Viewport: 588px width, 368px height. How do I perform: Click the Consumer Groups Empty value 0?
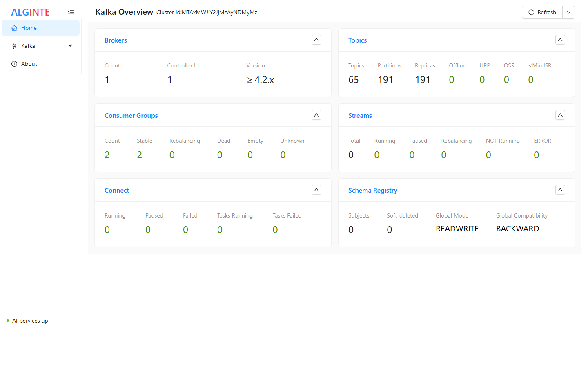(x=250, y=155)
